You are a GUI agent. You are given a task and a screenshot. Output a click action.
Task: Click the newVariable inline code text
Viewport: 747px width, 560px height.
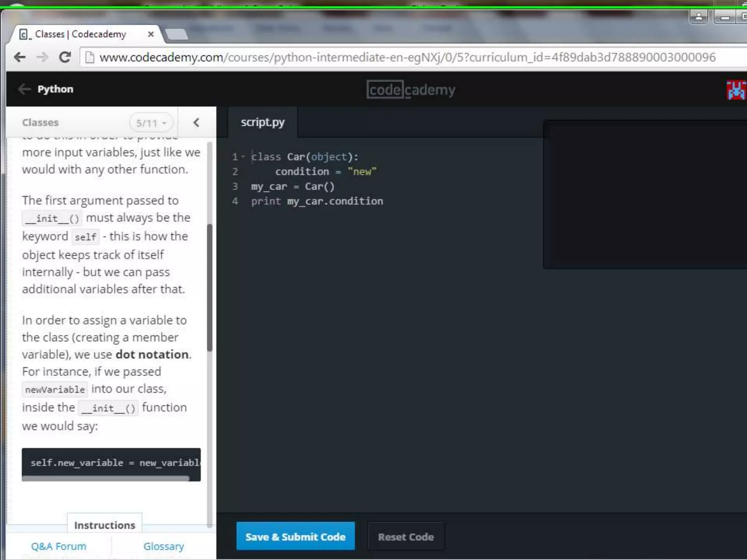click(55, 389)
